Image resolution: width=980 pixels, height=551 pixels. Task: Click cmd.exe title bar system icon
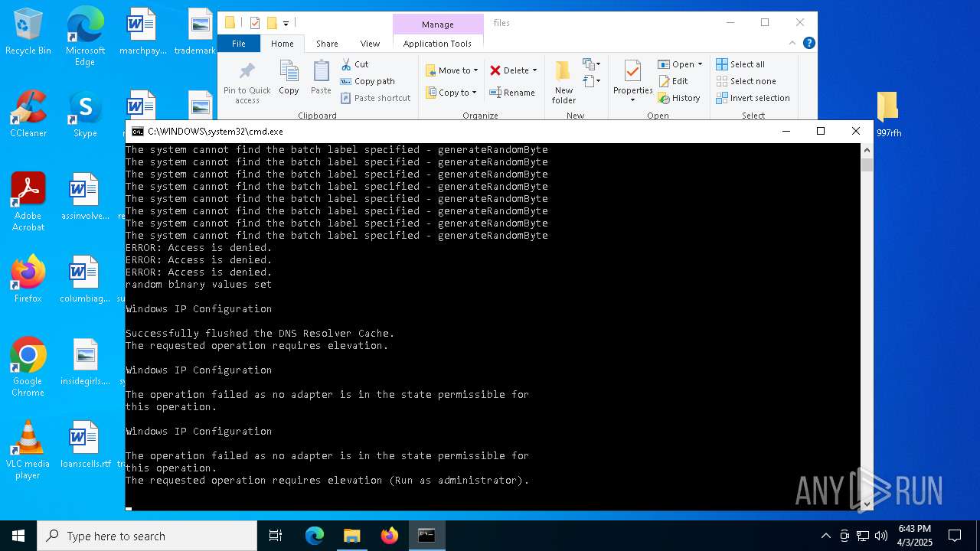pyautogui.click(x=138, y=132)
